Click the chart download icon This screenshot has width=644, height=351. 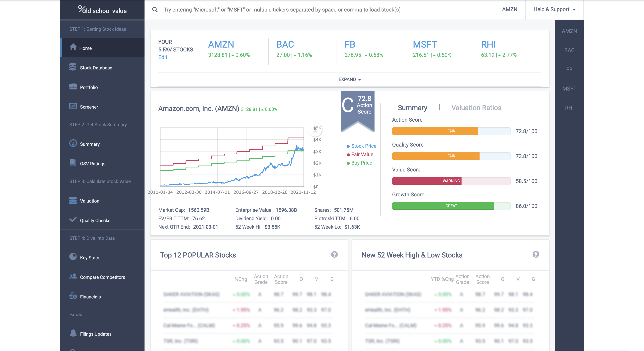(315, 129)
